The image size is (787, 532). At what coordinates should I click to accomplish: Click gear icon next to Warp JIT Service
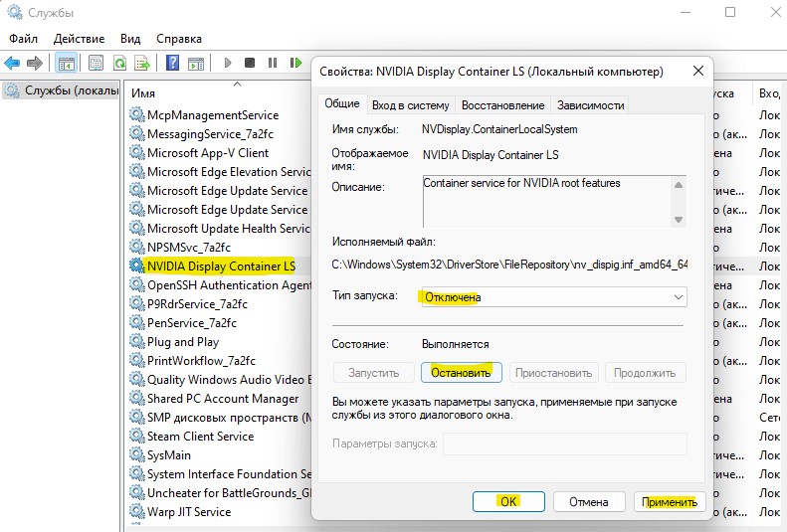137,511
